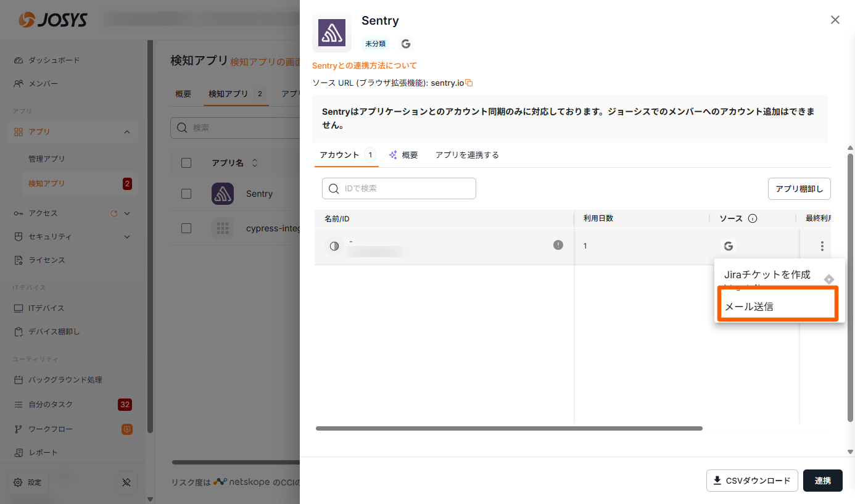This screenshot has width=855, height=504.
Task: Open the three-dot row actions menu
Action: coord(822,246)
